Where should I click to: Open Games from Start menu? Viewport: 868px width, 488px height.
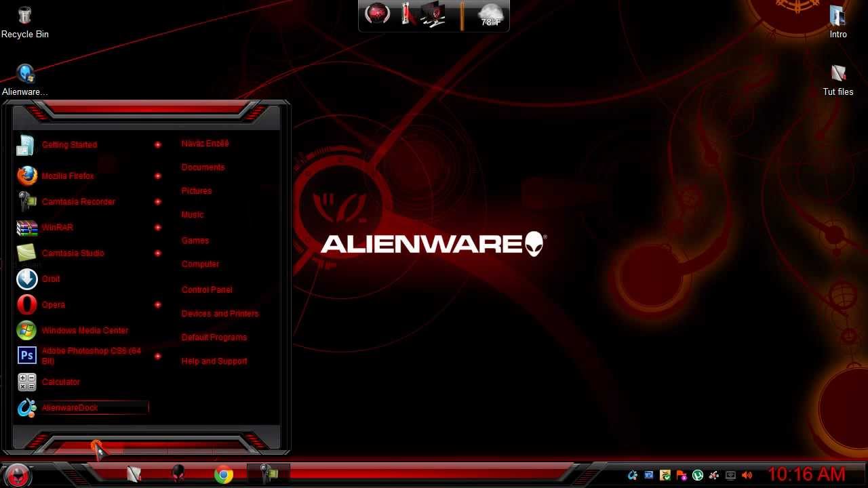click(x=195, y=241)
